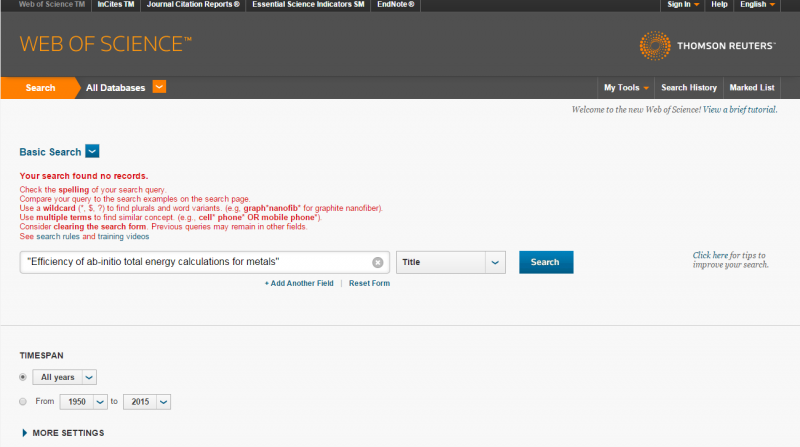This screenshot has height=447, width=800.
Task: Open the InCites TM tab
Action: (x=116, y=4)
